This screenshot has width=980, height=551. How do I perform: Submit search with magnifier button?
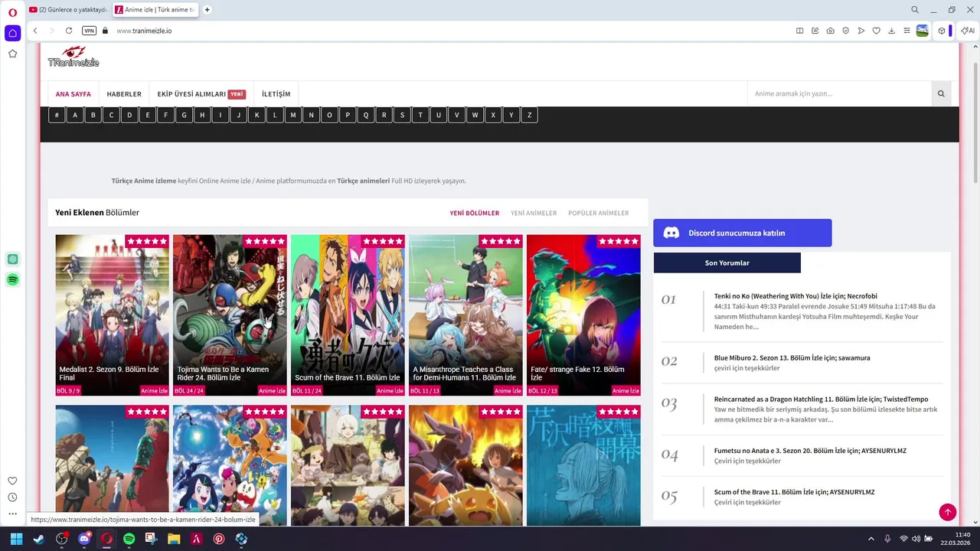coord(941,93)
